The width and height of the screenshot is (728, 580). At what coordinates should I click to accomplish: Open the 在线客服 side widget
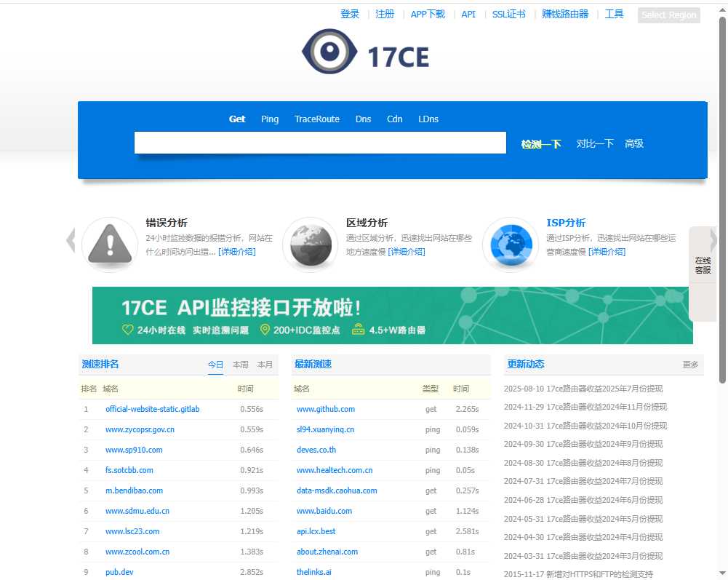click(703, 266)
